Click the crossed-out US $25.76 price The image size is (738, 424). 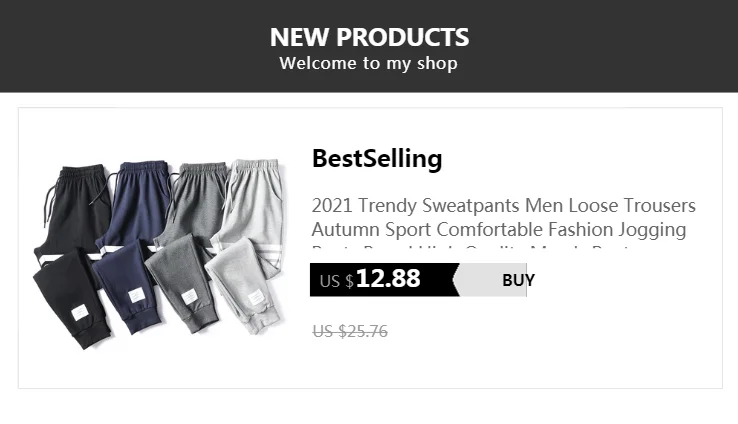point(349,331)
